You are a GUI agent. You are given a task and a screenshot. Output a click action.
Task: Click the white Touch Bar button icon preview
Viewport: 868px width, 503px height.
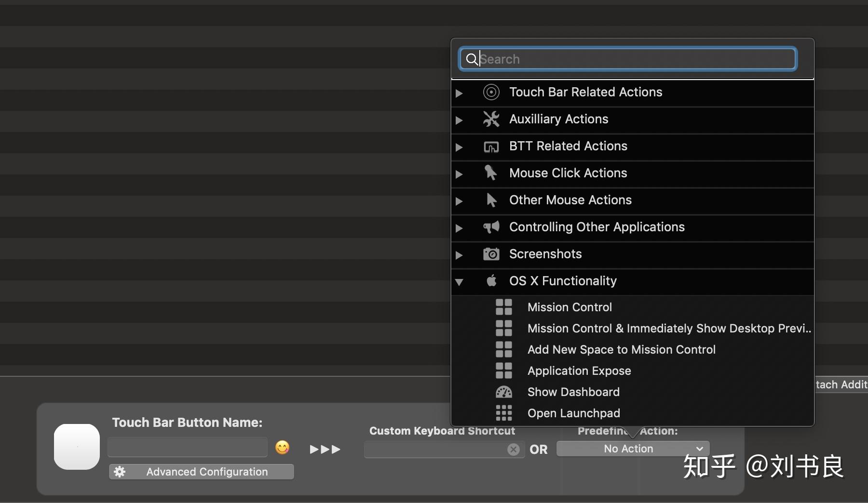[77, 447]
